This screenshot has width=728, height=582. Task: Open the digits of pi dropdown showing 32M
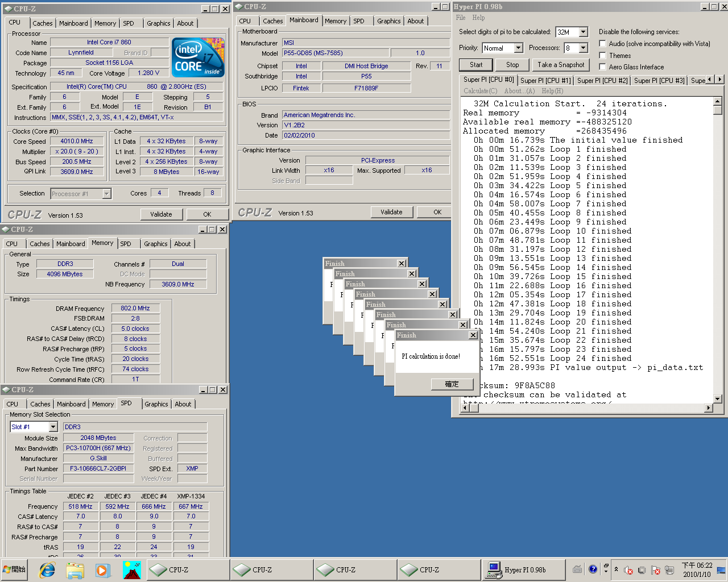(x=583, y=32)
